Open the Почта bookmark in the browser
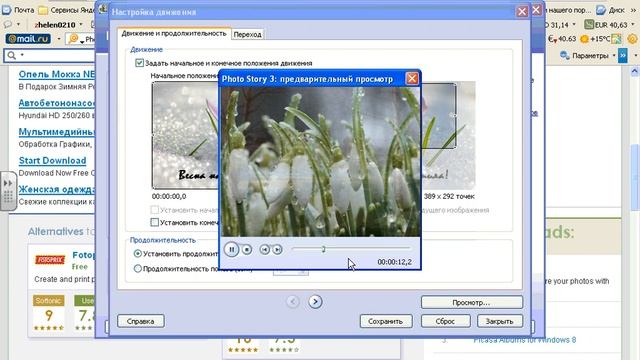Screen dimensions: 640x360 click(18, 10)
